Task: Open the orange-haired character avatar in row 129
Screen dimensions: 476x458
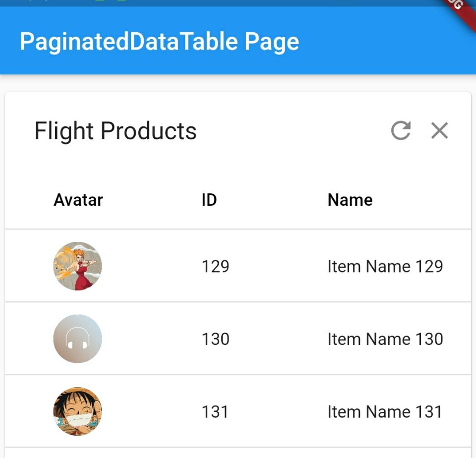Action: coord(77,266)
